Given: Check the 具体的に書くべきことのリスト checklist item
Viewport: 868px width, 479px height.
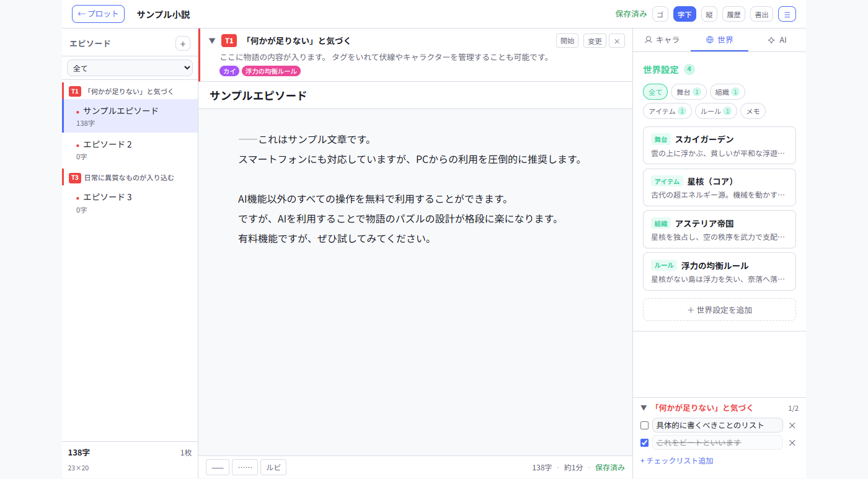Looking at the screenshot, I should (644, 425).
